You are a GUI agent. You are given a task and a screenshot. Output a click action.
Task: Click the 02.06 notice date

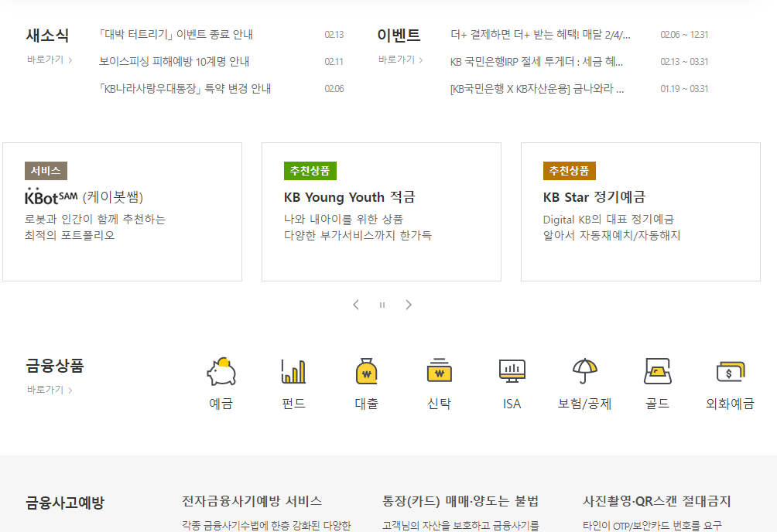click(x=334, y=89)
